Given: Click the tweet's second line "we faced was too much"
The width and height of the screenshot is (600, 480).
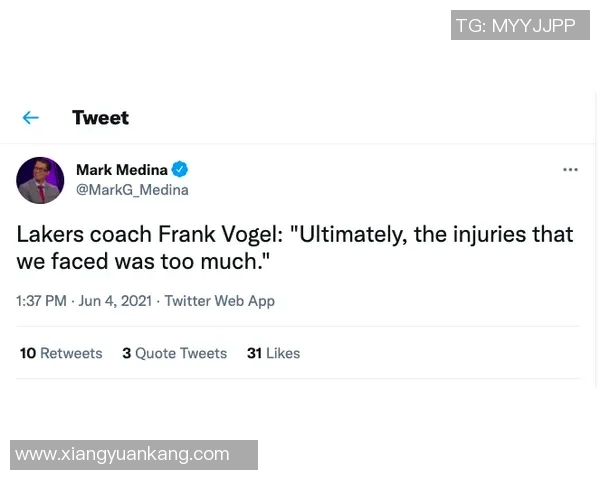Looking at the screenshot, I should [143, 262].
